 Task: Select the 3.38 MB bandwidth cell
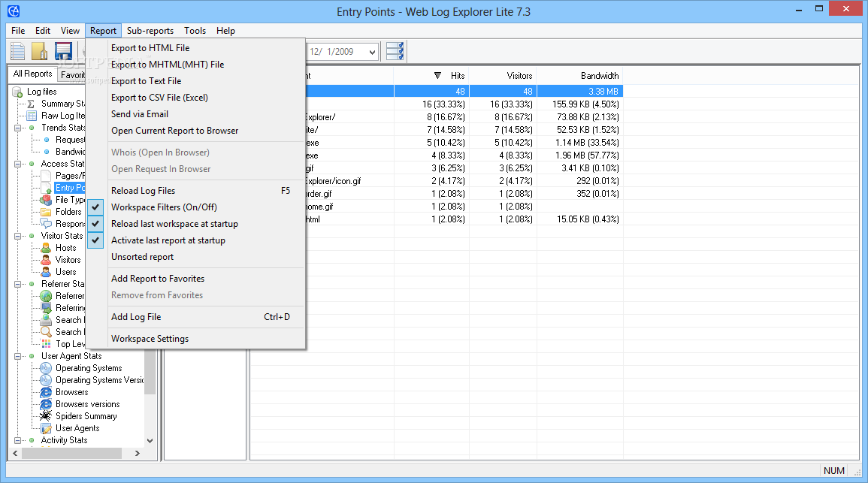pos(579,92)
